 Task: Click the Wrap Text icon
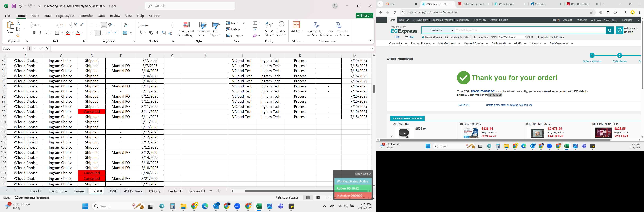click(125, 25)
